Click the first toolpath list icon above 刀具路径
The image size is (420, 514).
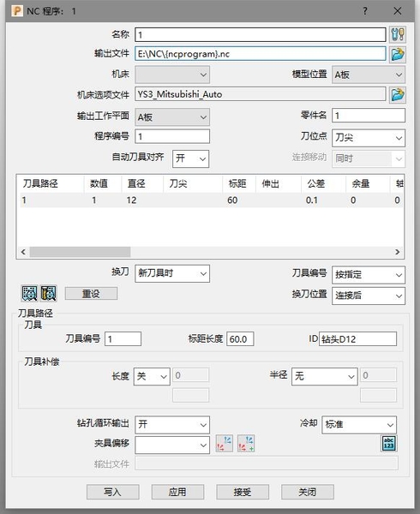29,293
